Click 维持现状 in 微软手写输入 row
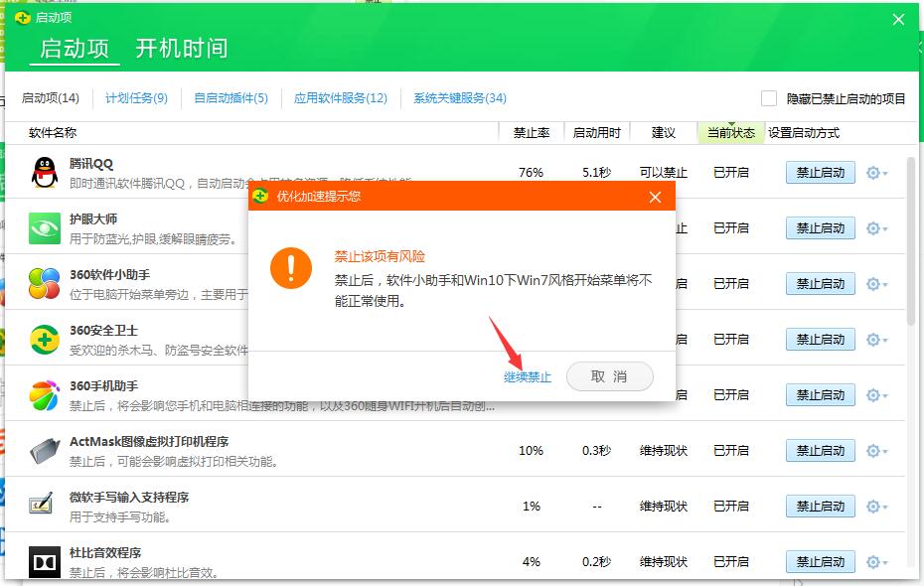Screen dimensions: 924x586 pos(664,507)
